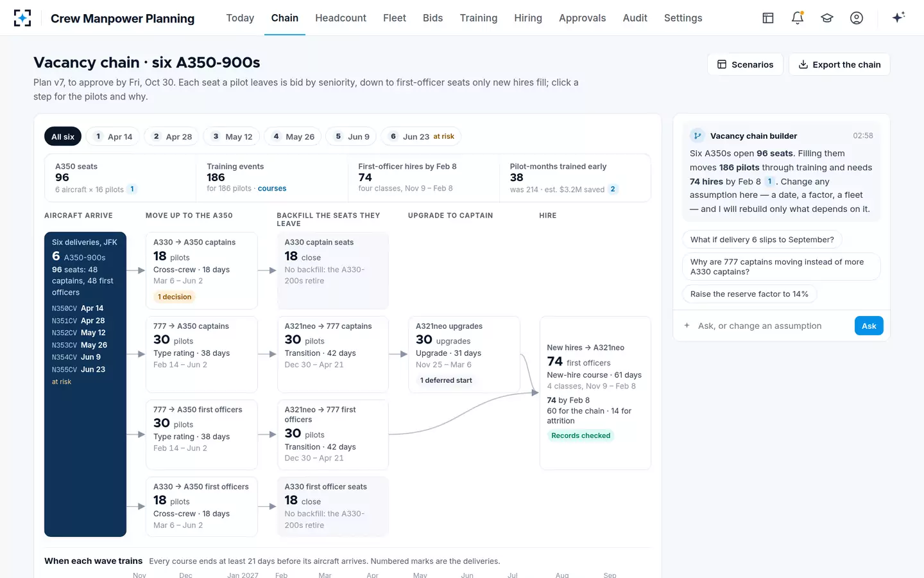Ask What if delivery 6 slips to September
The width and height of the screenshot is (924, 578).
point(762,240)
